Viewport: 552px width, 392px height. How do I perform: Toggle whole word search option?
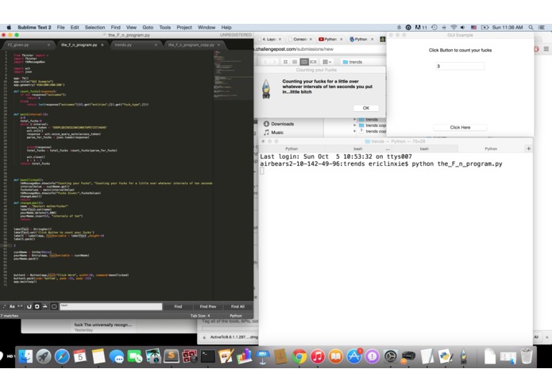point(20,306)
